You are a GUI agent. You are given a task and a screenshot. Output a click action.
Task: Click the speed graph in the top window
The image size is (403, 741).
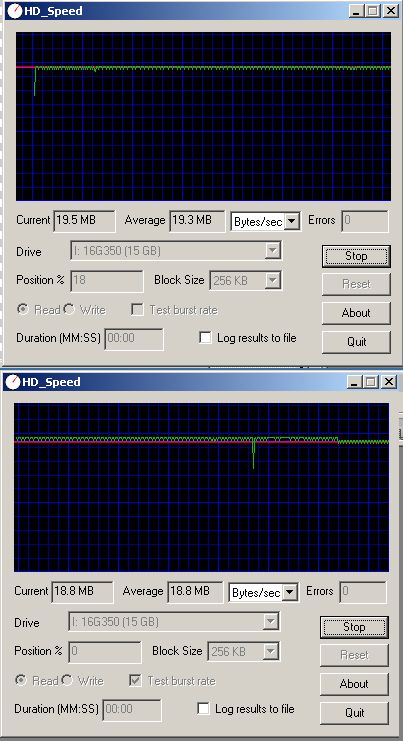tap(204, 117)
